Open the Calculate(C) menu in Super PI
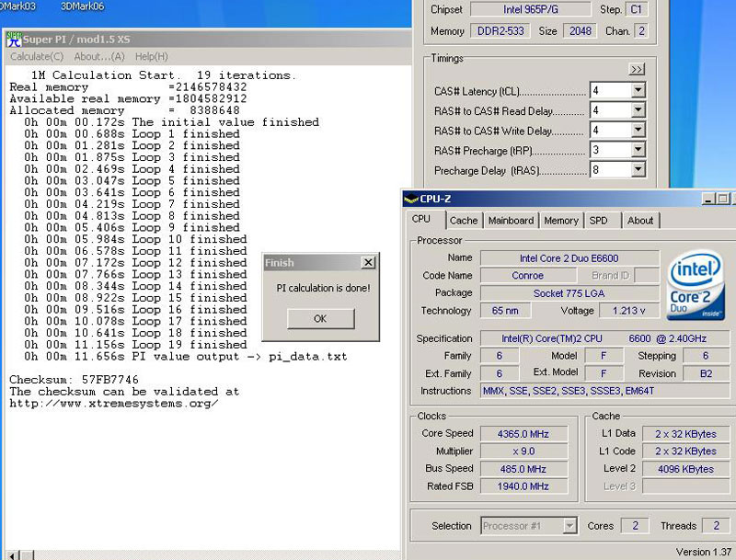736x560 pixels. pyautogui.click(x=37, y=56)
